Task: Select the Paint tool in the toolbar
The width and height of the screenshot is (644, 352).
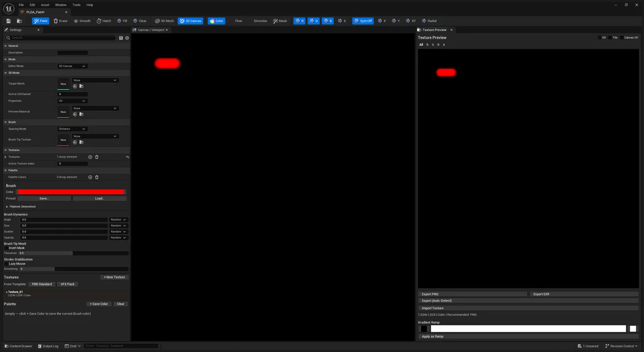Action: click(41, 21)
